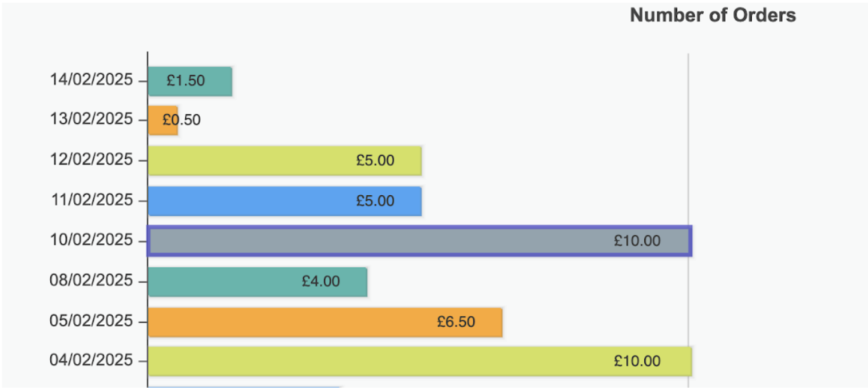Select the blue 11/02/2025 bar
This screenshot has width=868, height=389.
click(x=284, y=201)
